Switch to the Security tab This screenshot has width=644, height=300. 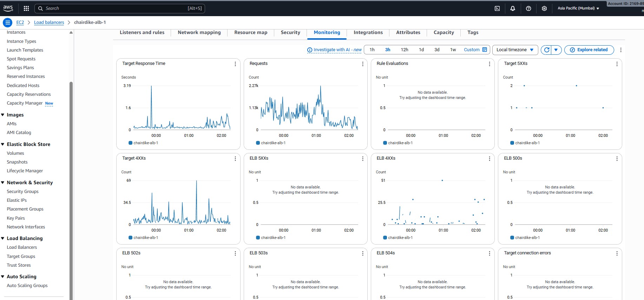pos(290,33)
